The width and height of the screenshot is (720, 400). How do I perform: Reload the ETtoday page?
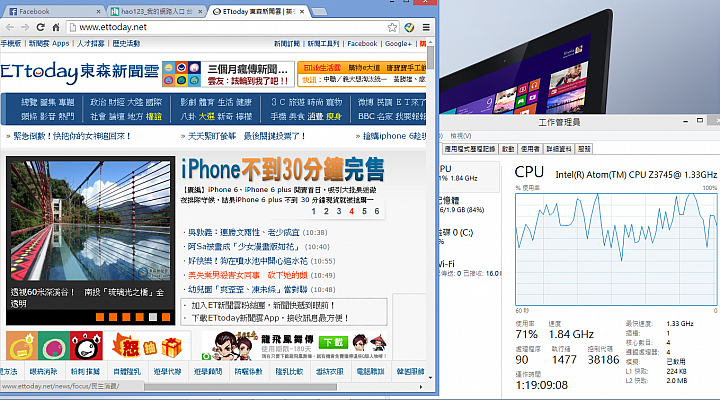[40, 28]
